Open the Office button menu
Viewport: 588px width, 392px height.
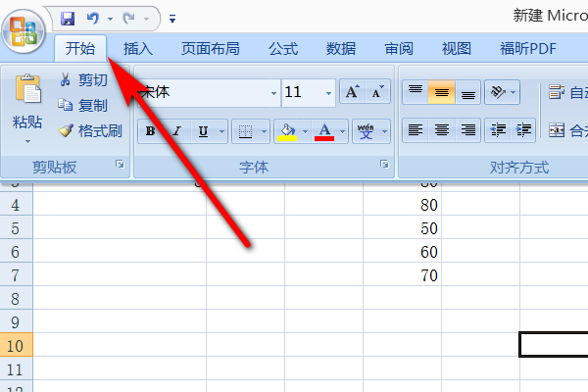(24, 31)
